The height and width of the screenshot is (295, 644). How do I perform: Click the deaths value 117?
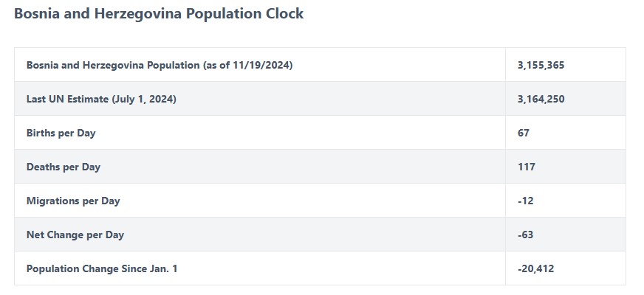point(527,167)
